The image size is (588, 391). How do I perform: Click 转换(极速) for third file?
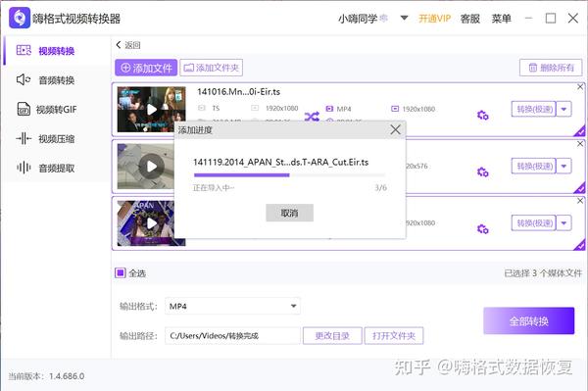534,223
